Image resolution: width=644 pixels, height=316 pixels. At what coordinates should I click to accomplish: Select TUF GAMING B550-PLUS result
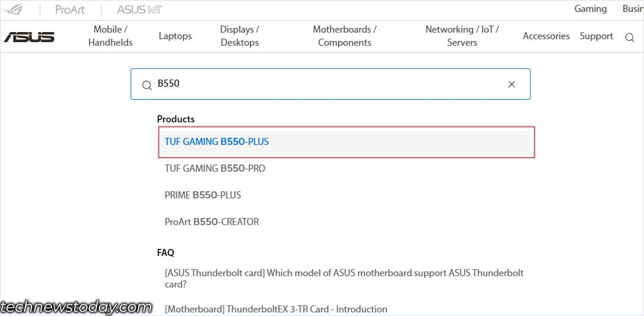[x=346, y=142]
